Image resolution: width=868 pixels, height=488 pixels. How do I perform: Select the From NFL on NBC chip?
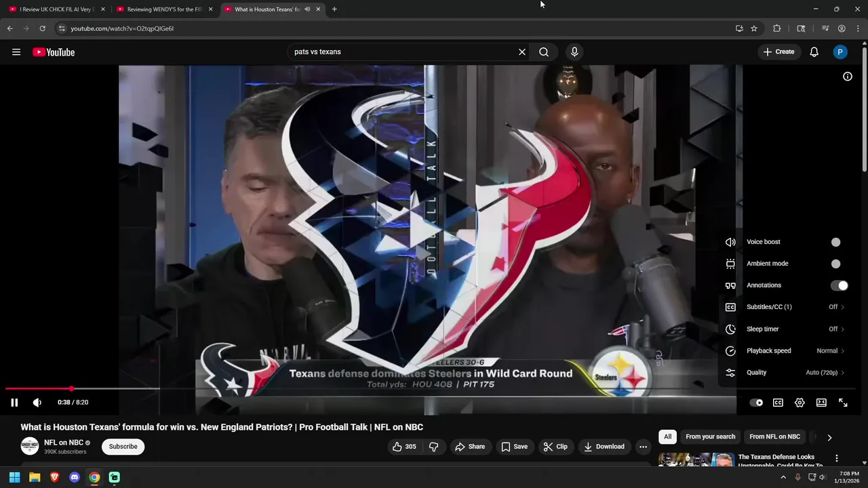(774, 436)
